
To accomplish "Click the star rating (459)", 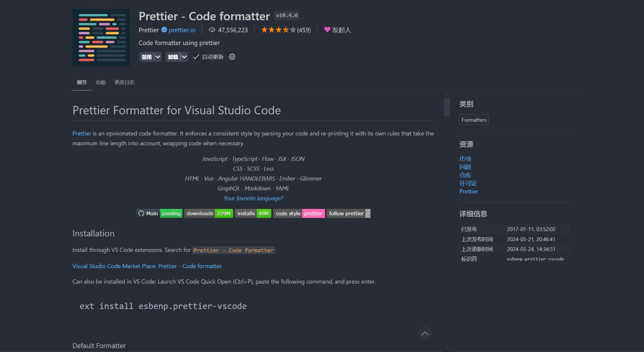I will (286, 30).
